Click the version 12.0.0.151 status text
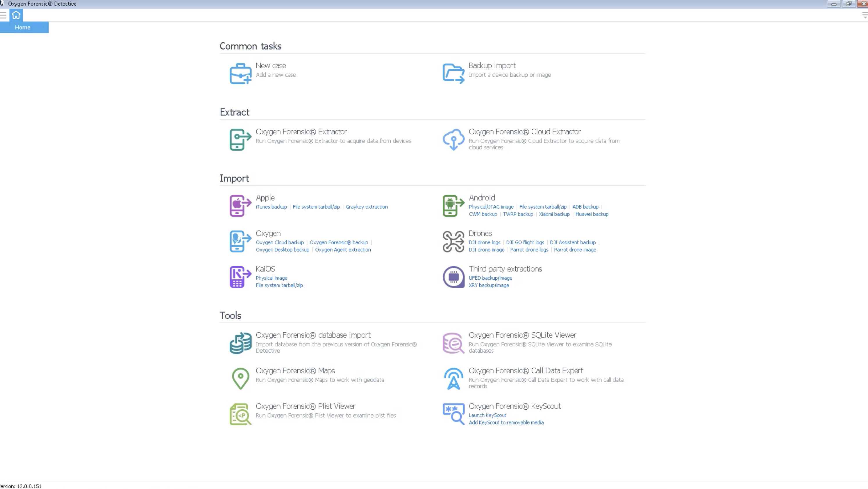The width and height of the screenshot is (868, 489). point(20,486)
